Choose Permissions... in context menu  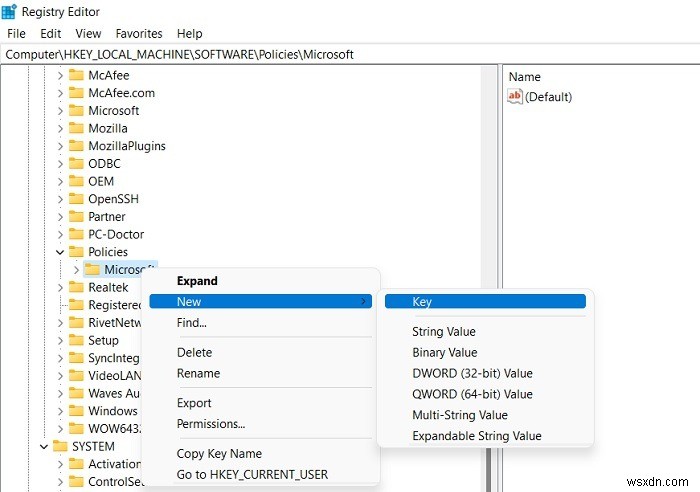click(x=211, y=424)
